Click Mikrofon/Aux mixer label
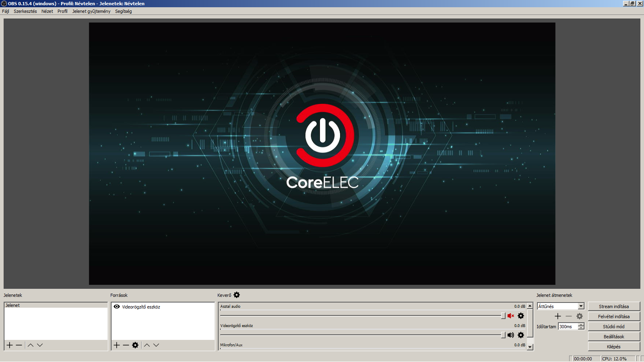Image resolution: width=644 pixels, height=362 pixels. pyautogui.click(x=231, y=345)
